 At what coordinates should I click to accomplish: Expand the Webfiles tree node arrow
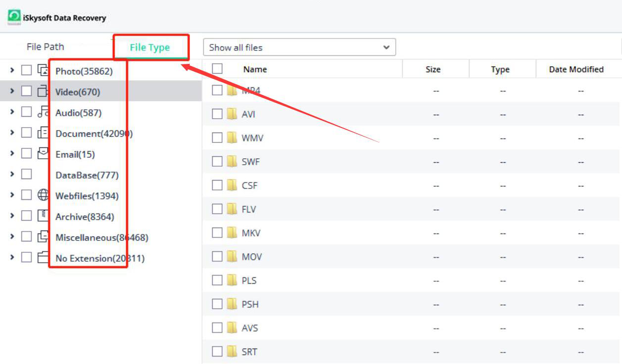(12, 195)
